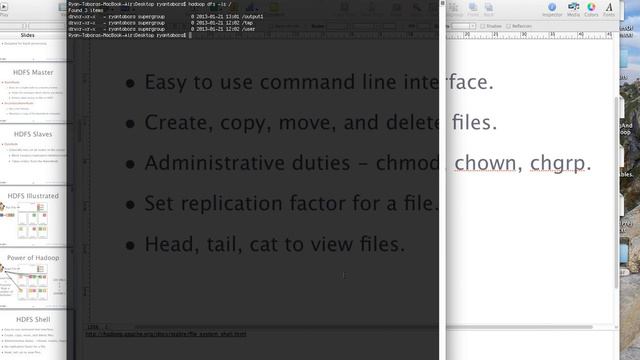This screenshot has width=640, height=360.
Task: Enable the Reflection checkbox
Action: pyautogui.click(x=508, y=26)
